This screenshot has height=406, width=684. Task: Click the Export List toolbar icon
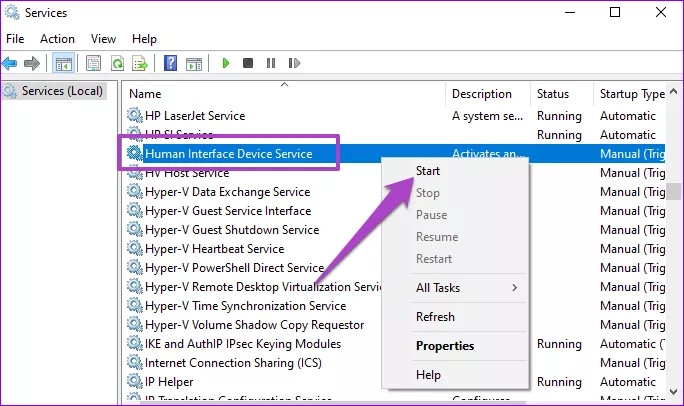point(140,64)
